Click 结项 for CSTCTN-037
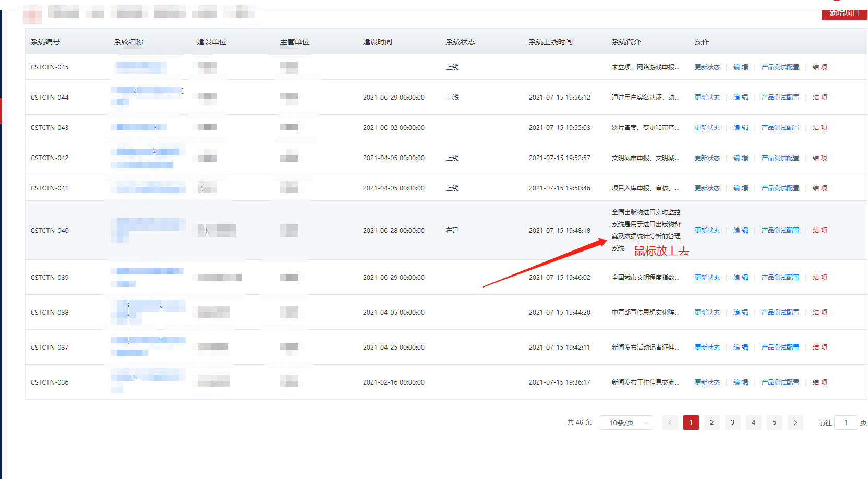The image size is (868, 479). pyautogui.click(x=819, y=348)
